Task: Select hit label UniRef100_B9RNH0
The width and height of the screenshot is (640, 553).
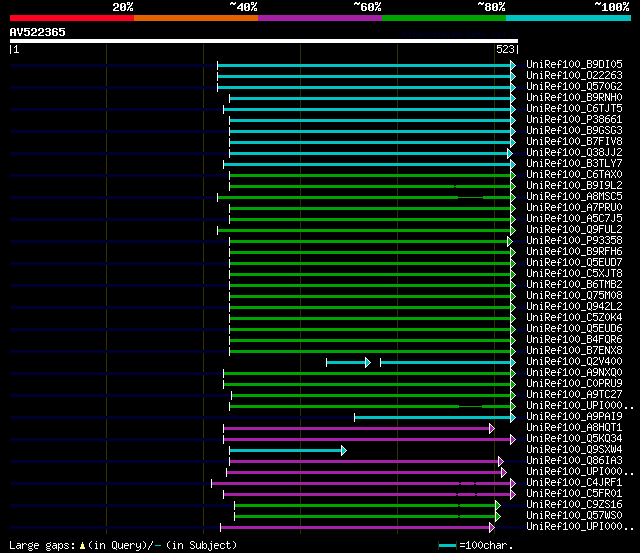Action: (574, 98)
